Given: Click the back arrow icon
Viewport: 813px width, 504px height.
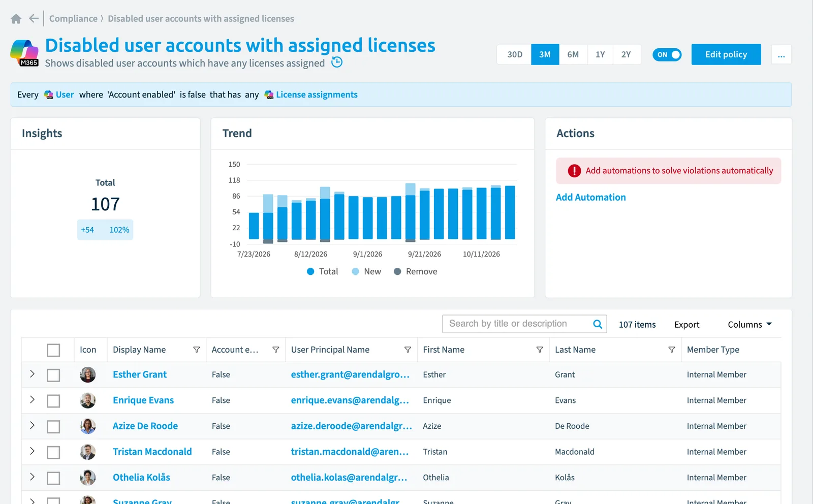Looking at the screenshot, I should coord(34,19).
